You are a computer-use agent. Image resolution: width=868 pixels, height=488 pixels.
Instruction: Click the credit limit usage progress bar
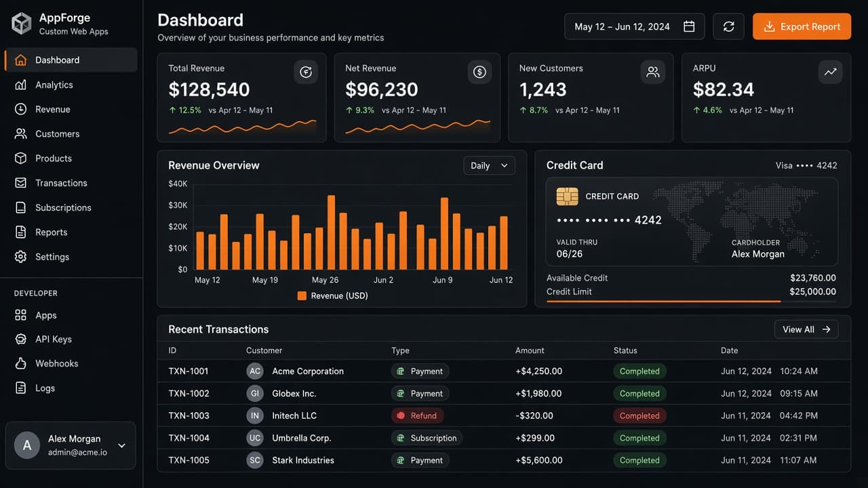pyautogui.click(x=691, y=301)
